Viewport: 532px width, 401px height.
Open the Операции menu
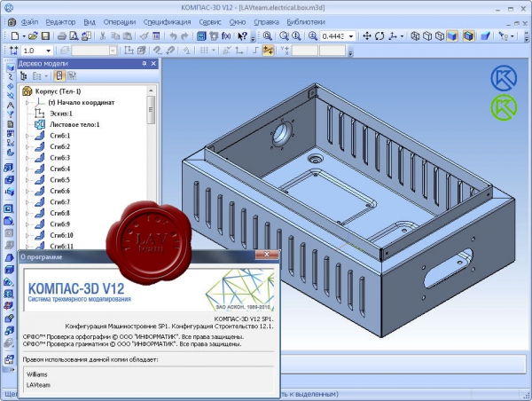pos(120,22)
